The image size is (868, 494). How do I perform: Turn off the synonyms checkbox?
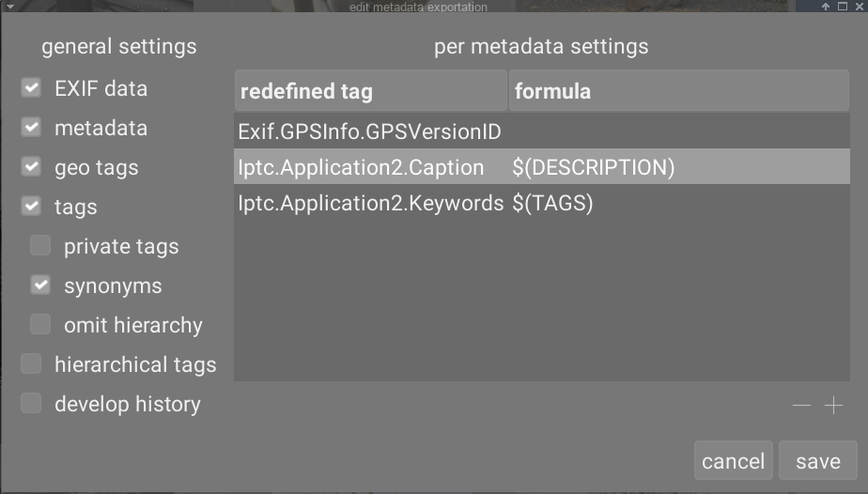(x=40, y=286)
